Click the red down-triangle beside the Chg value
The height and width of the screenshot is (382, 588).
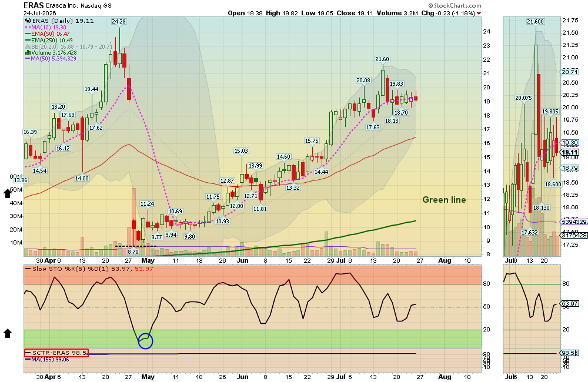point(479,14)
